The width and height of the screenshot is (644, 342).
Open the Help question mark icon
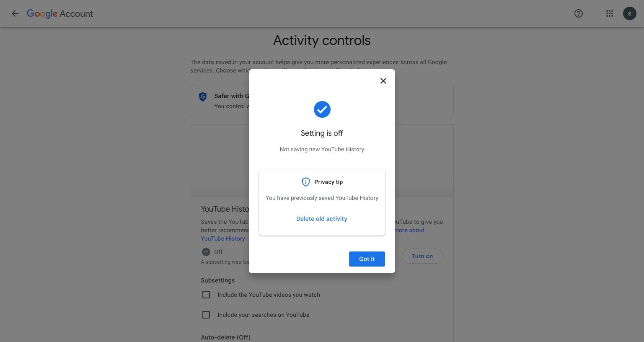click(579, 13)
